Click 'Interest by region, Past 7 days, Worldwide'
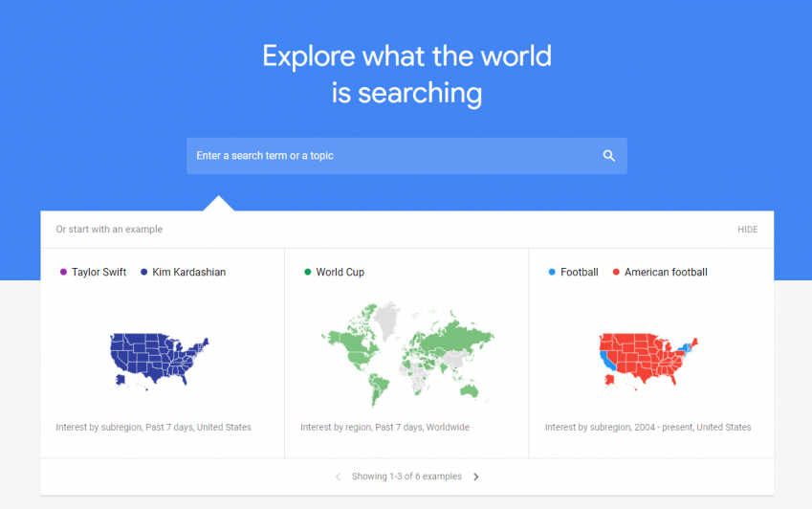 tap(384, 427)
